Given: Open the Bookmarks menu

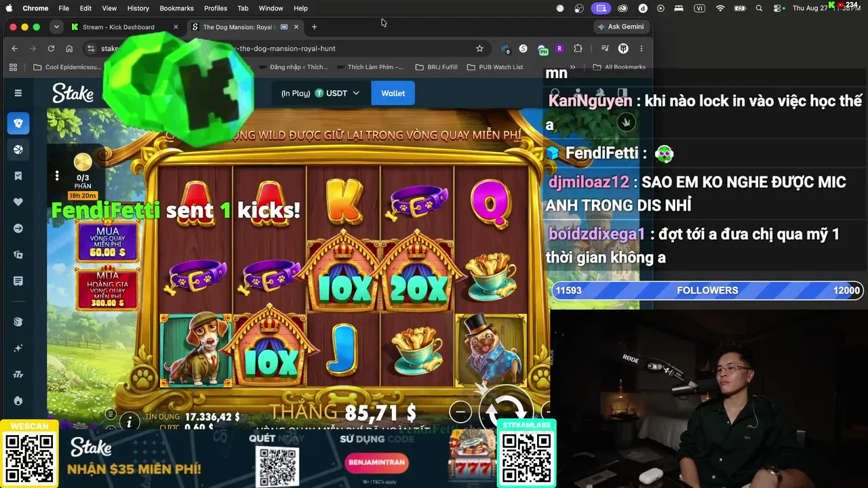Looking at the screenshot, I should point(176,8).
